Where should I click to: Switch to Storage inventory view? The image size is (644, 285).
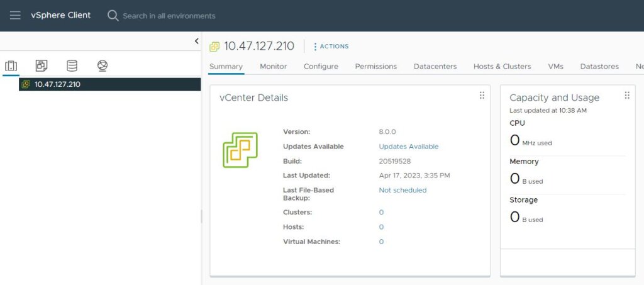[x=72, y=65]
